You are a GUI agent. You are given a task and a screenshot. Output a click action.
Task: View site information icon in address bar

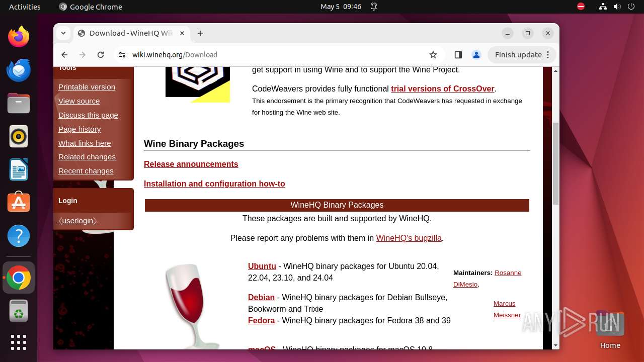(x=122, y=55)
